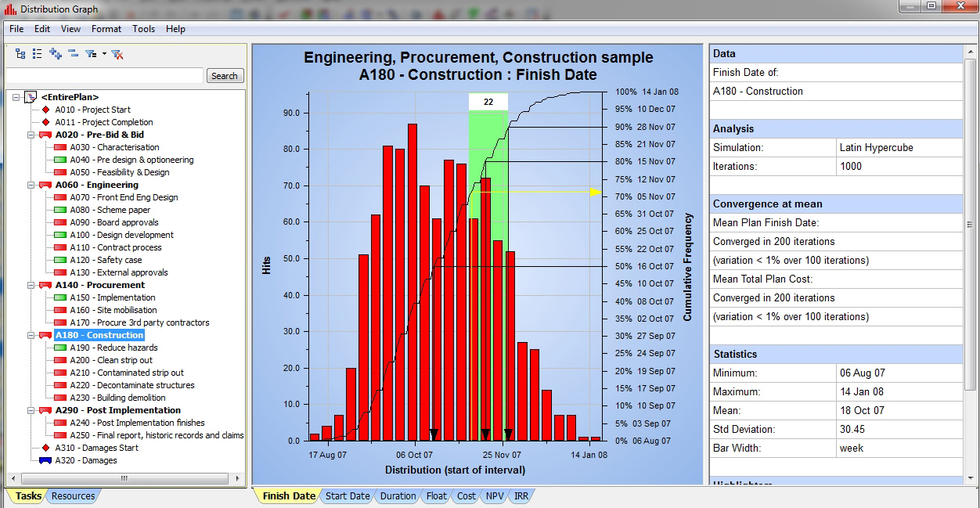Collapse the A290 - Post Implementation node
Viewport: 980px width, 508px height.
click(31, 410)
